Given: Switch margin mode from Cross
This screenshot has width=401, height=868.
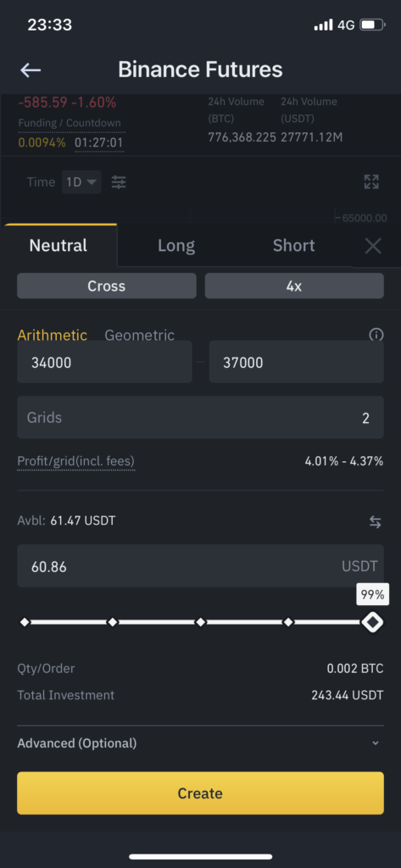Looking at the screenshot, I should tap(106, 286).
